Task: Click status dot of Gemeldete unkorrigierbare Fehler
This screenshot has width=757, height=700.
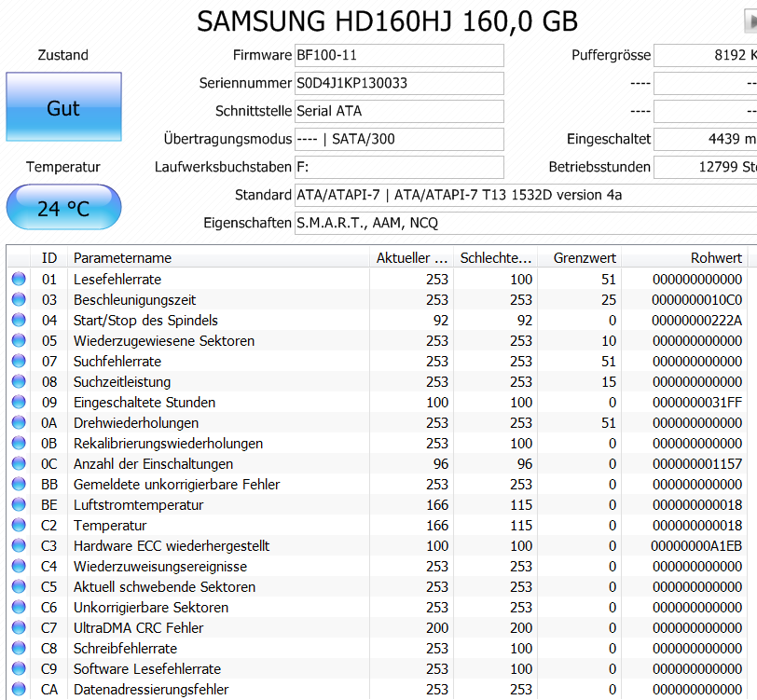Action: click(19, 484)
